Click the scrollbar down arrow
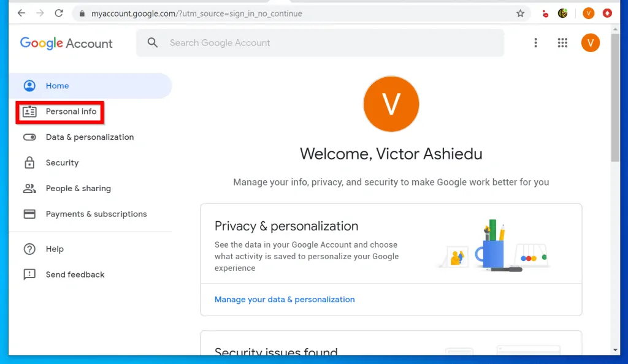 point(615,350)
